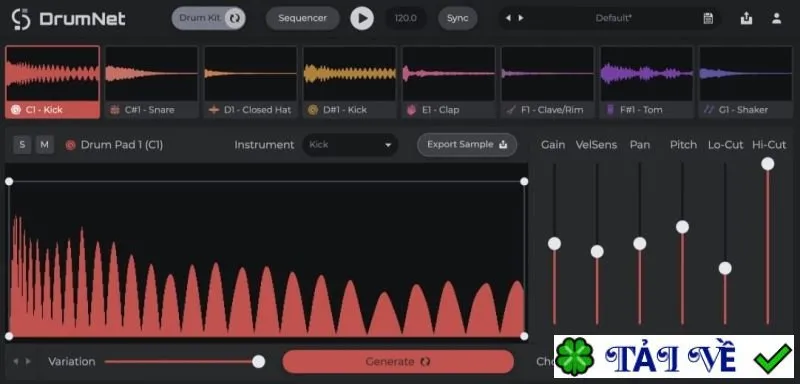Image resolution: width=800 pixels, height=384 pixels.
Task: Adjust the Pitch slider handle
Action: click(x=683, y=227)
